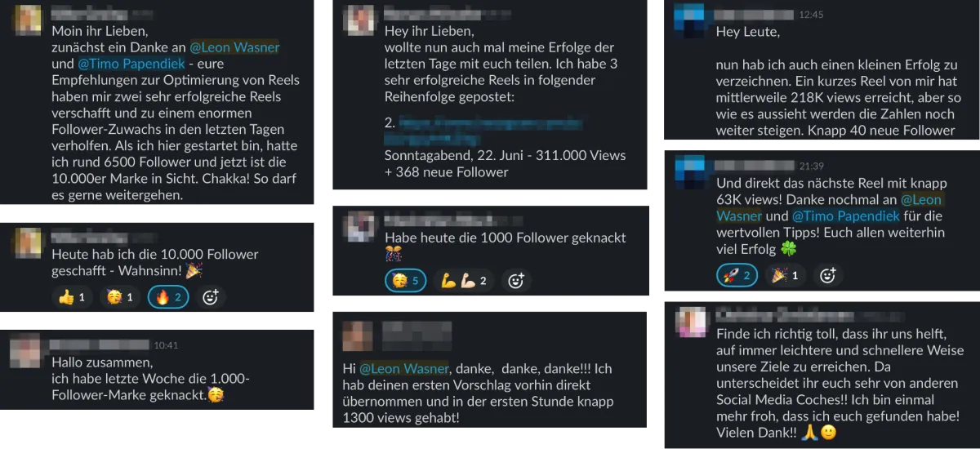
Task: Open @Leon Wasner mention in Moin ihr Lieben message
Action: (234, 47)
